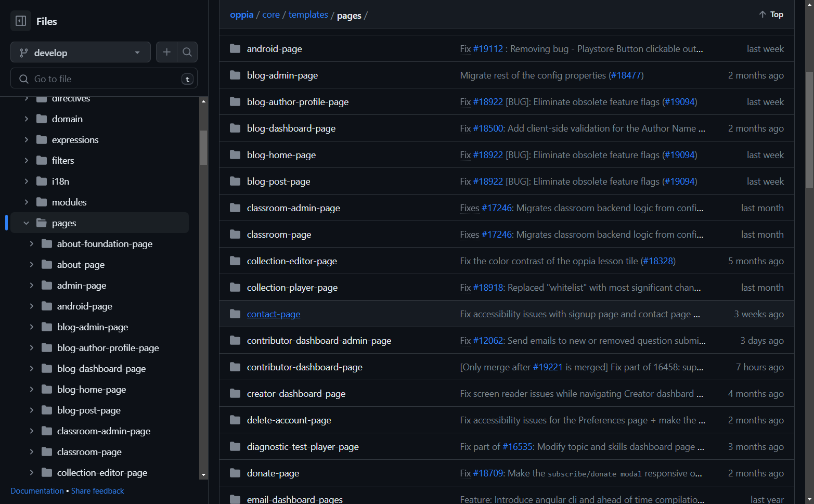Click the file tree scrollbar thumb
The image size is (814, 504).
tap(203, 147)
